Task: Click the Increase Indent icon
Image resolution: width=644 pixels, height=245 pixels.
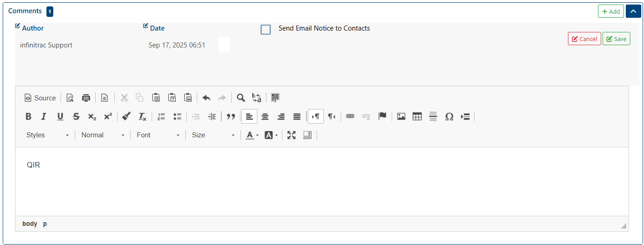Action: [212, 116]
